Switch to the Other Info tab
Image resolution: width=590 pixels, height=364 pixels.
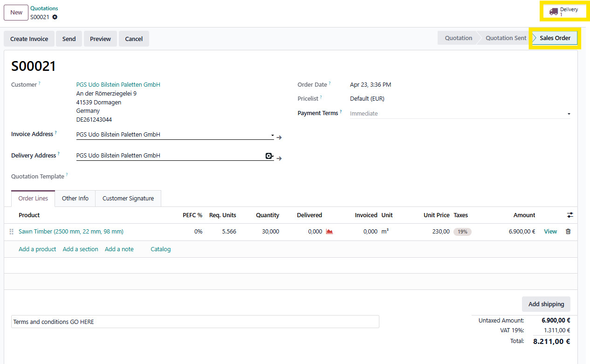(75, 199)
